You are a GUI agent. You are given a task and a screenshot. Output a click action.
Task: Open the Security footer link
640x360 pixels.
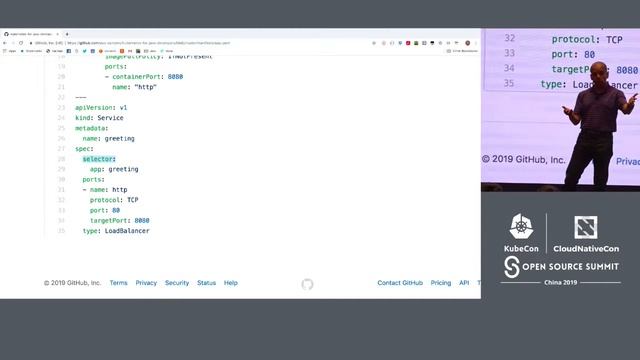point(177,283)
